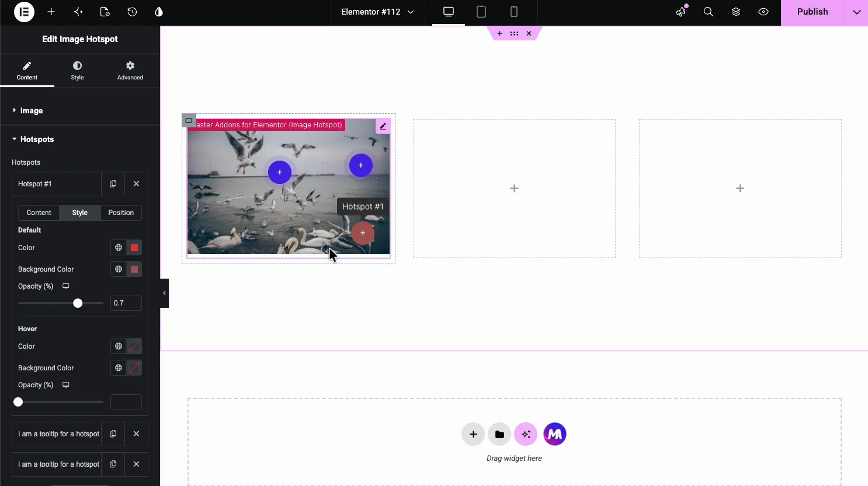The height and width of the screenshot is (486, 868).
Task: Click the Add Element plus icon
Action: pos(51,12)
